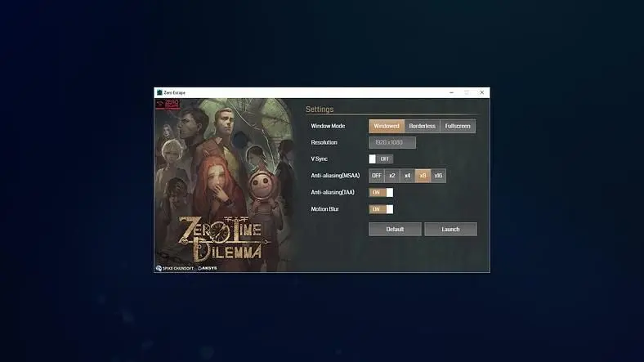Set MSAA anti-aliasing to x2
The width and height of the screenshot is (644, 362).
pos(391,176)
